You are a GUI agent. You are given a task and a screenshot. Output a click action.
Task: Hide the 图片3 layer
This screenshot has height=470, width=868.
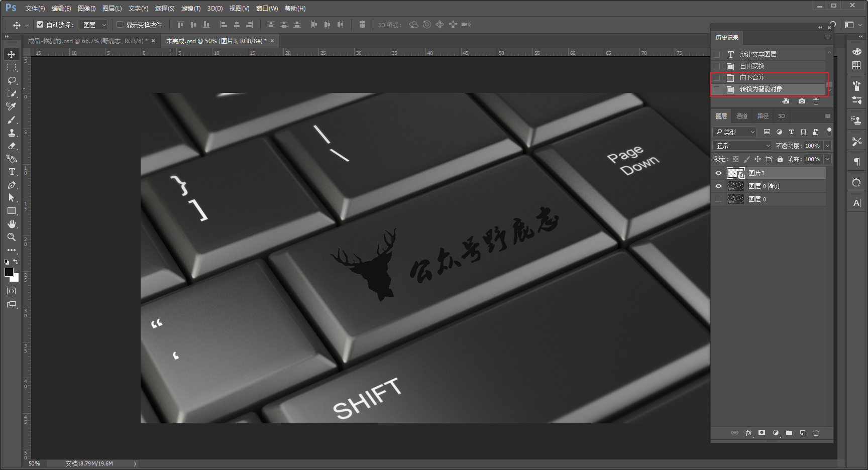pos(718,173)
